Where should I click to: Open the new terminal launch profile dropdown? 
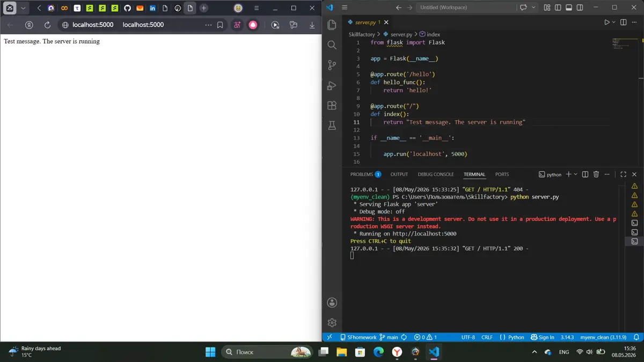pyautogui.click(x=576, y=174)
